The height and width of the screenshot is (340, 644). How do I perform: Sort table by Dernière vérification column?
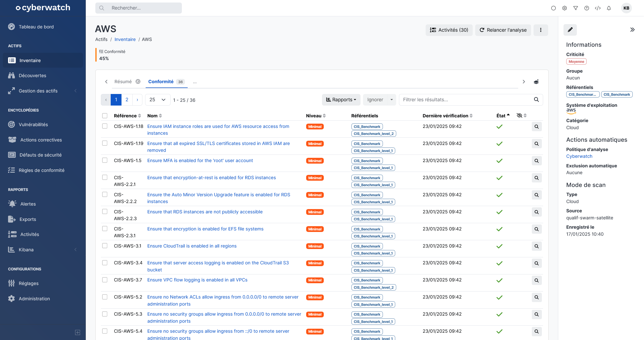pyautogui.click(x=448, y=116)
